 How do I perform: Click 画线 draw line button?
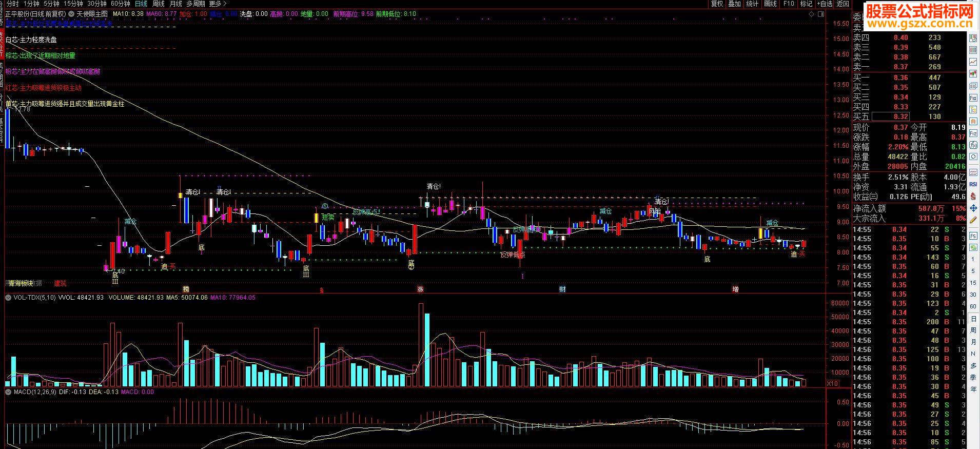point(770,4)
